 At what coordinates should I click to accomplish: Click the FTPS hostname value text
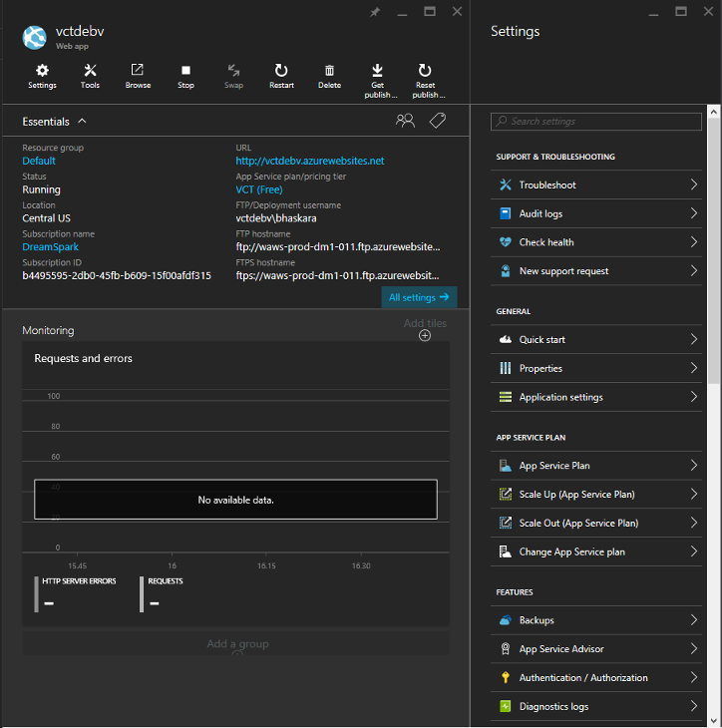[337, 276]
